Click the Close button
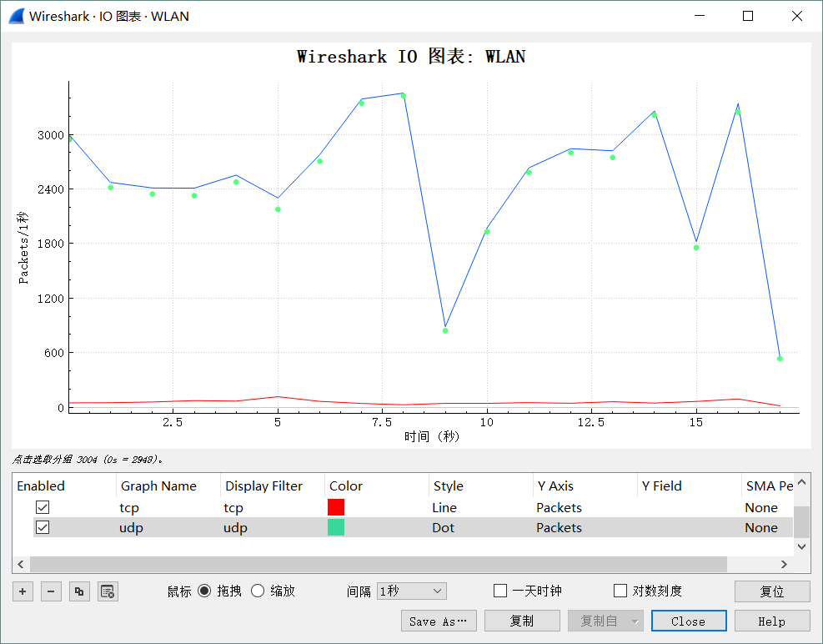The height and width of the screenshot is (644, 823). 689,621
